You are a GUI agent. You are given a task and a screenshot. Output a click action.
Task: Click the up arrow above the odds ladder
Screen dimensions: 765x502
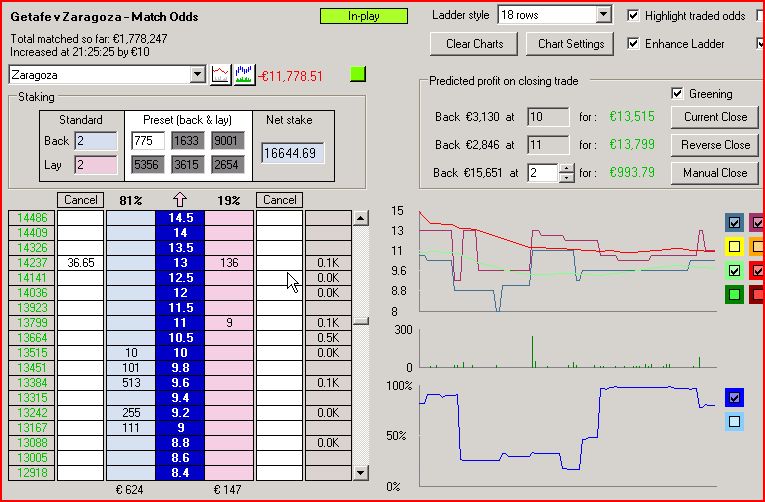pyautogui.click(x=179, y=200)
